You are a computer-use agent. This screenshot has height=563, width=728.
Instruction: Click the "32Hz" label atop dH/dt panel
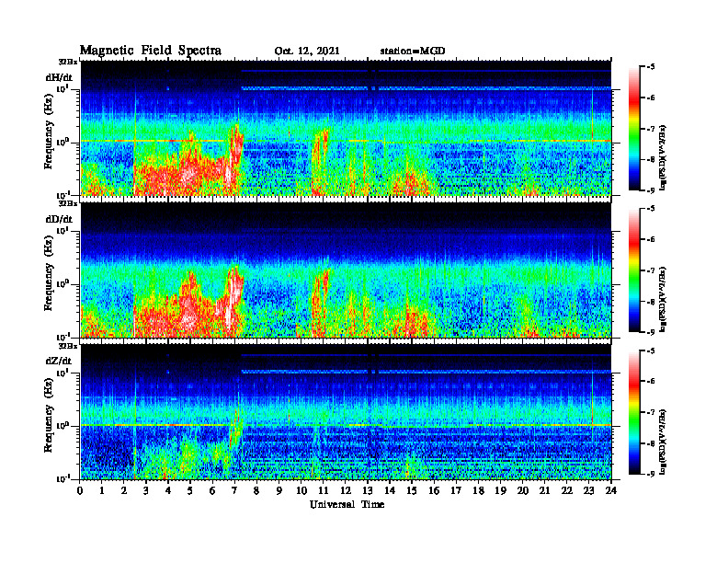coord(68,62)
